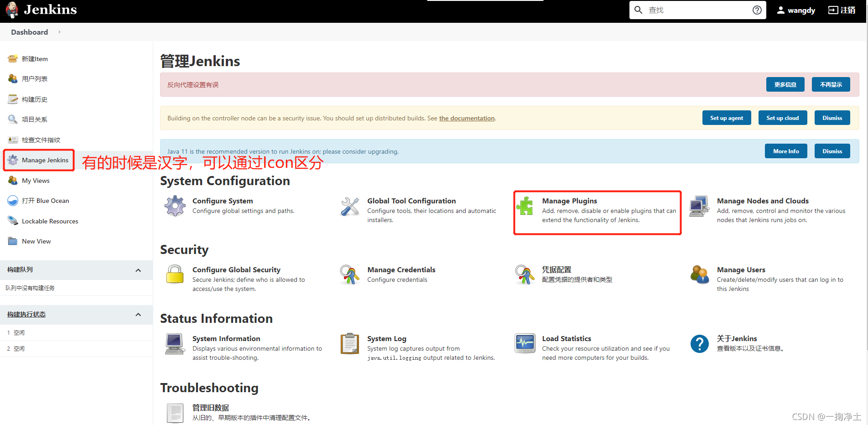Open 构建历史 in the sidebar
868x425 pixels.
click(x=35, y=99)
